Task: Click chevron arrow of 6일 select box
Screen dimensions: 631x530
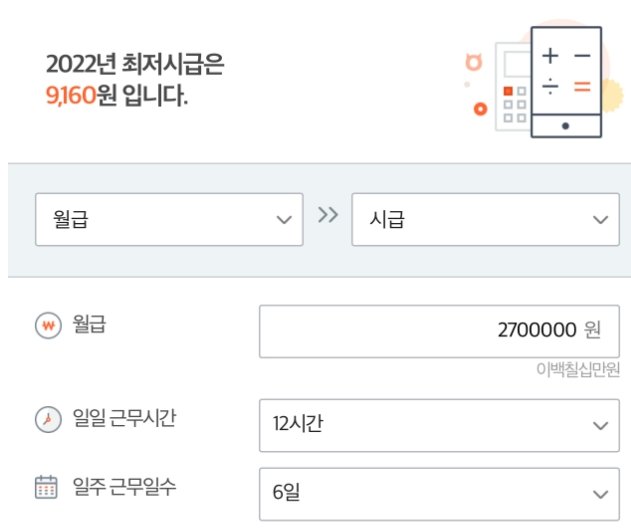Action: [x=600, y=494]
